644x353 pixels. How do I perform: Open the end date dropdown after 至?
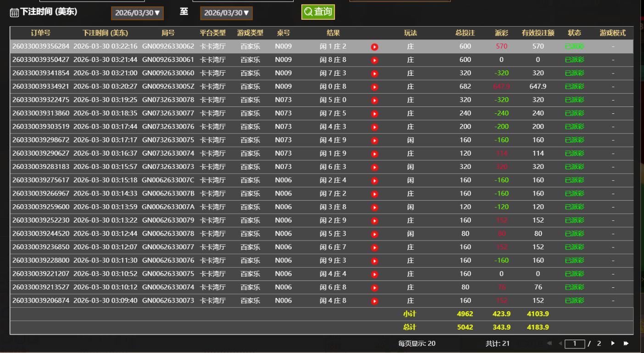tap(226, 13)
